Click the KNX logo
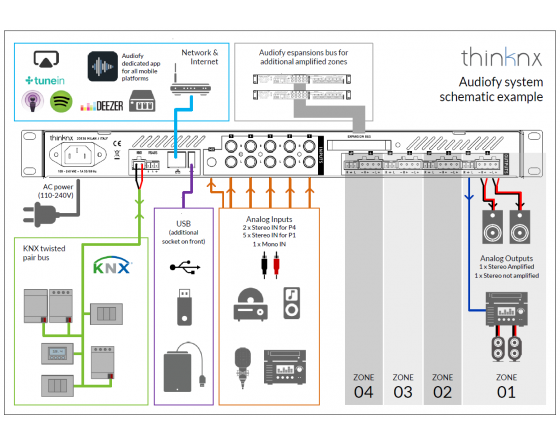Screen dimensions: 560x445 click(112, 265)
